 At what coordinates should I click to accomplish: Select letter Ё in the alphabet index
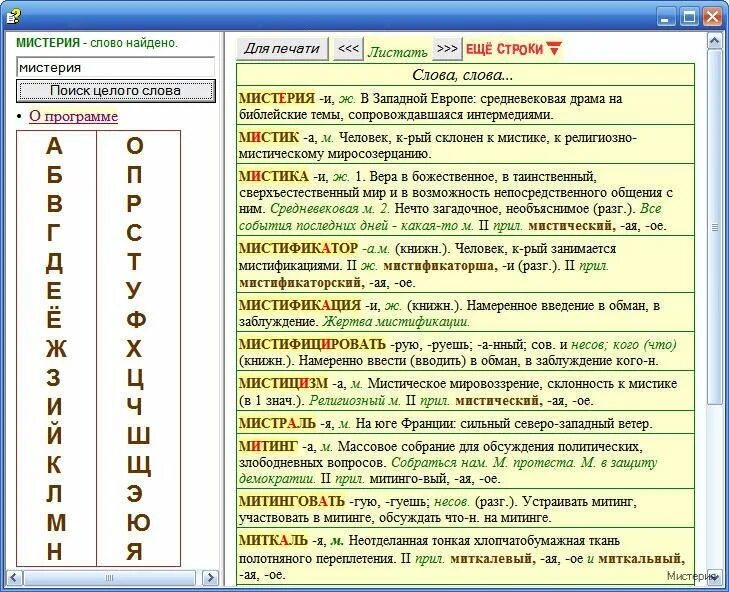(x=54, y=319)
